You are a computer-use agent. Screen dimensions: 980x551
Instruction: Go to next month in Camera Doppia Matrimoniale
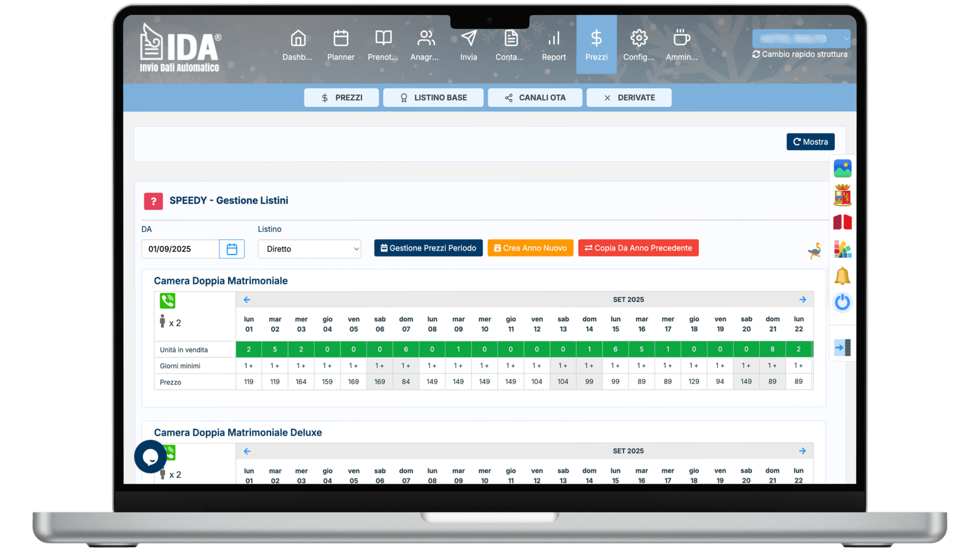click(802, 300)
